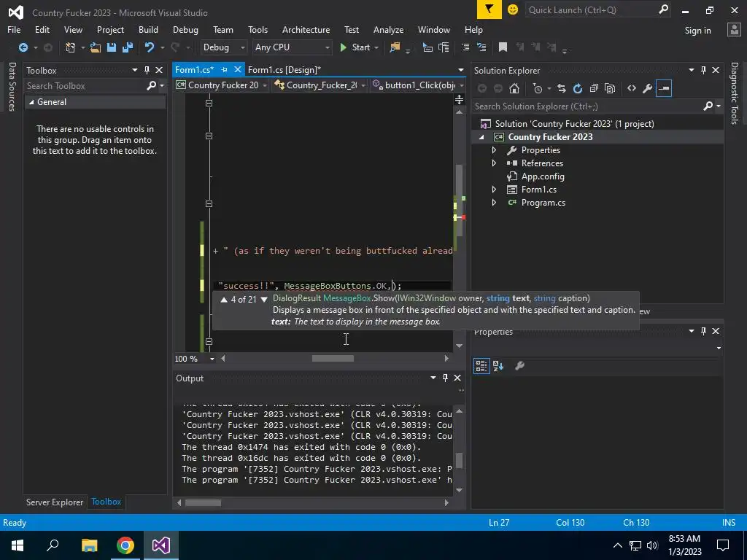747x560 pixels.
Task: Click the New Project toolbar icon
Action: [71, 47]
